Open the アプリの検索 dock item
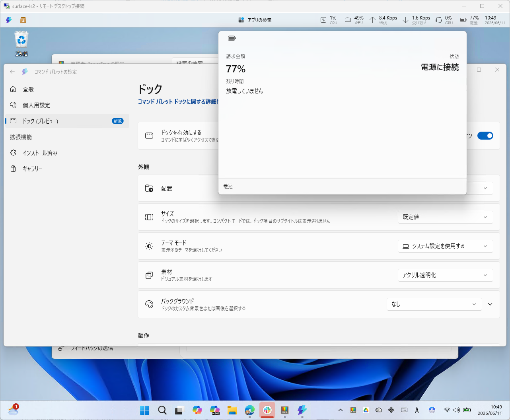 pyautogui.click(x=255, y=20)
